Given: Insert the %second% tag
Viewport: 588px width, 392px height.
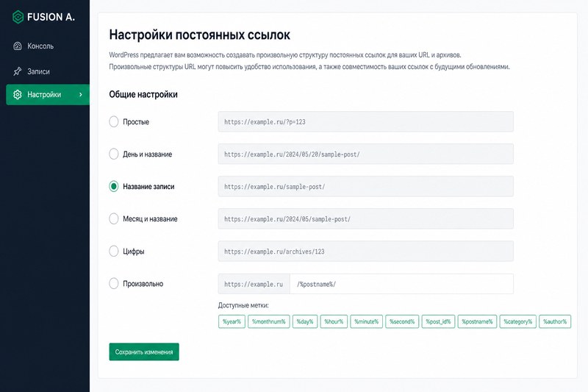Looking at the screenshot, I should (x=402, y=321).
